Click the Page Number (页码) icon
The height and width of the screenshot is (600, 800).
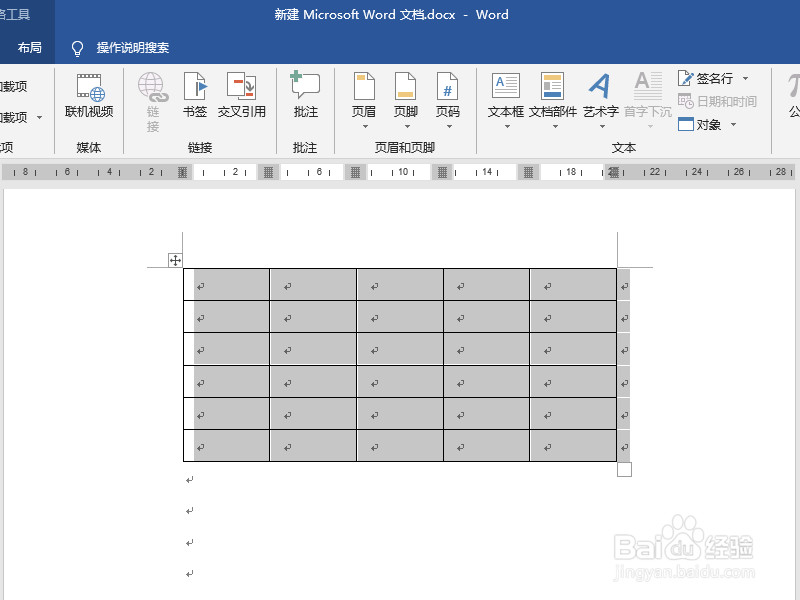(x=447, y=86)
